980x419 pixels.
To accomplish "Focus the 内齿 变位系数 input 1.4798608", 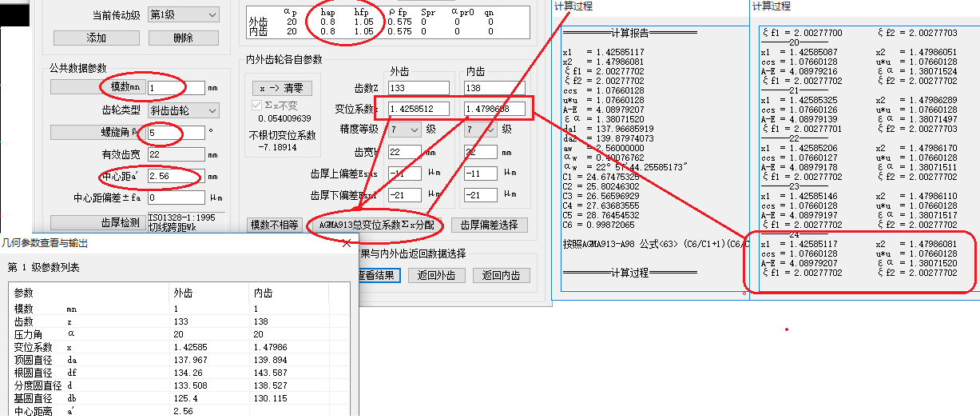I will pyautogui.click(x=494, y=109).
